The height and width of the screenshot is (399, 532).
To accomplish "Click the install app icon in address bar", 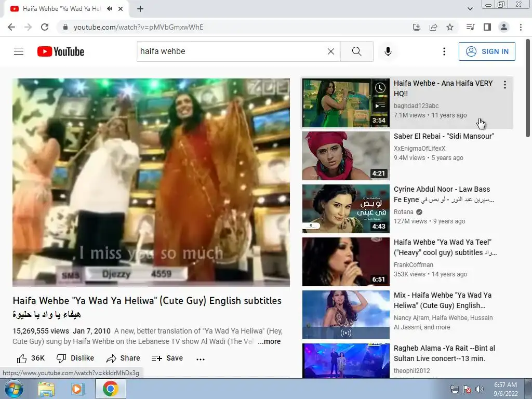I will (417, 27).
